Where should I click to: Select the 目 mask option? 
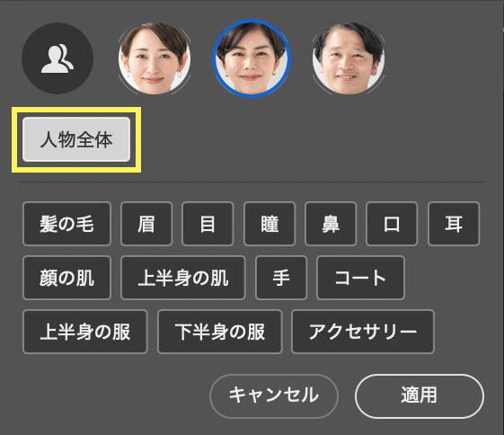[208, 224]
